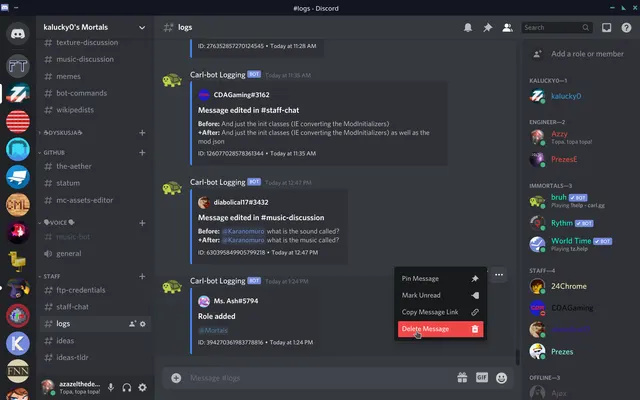Open the GIF picker

(x=482, y=378)
